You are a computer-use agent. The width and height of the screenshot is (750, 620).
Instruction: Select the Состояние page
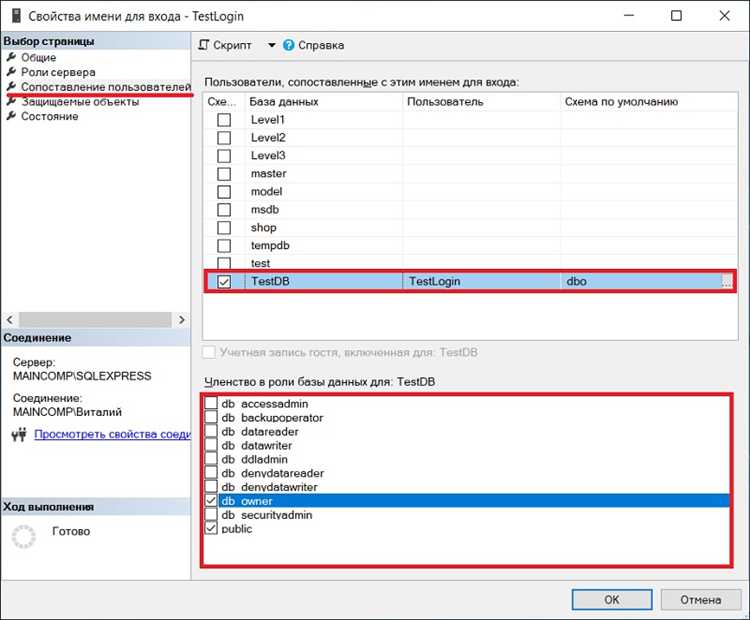point(49,116)
